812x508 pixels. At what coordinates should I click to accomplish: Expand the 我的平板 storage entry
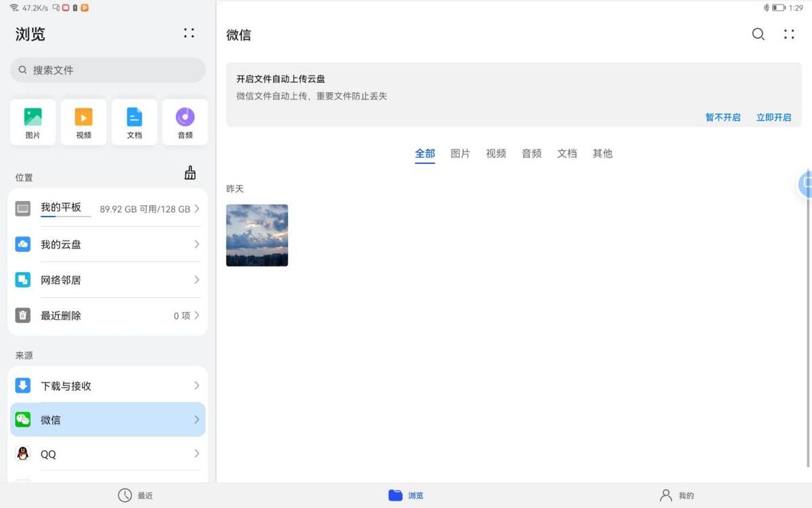pos(108,209)
